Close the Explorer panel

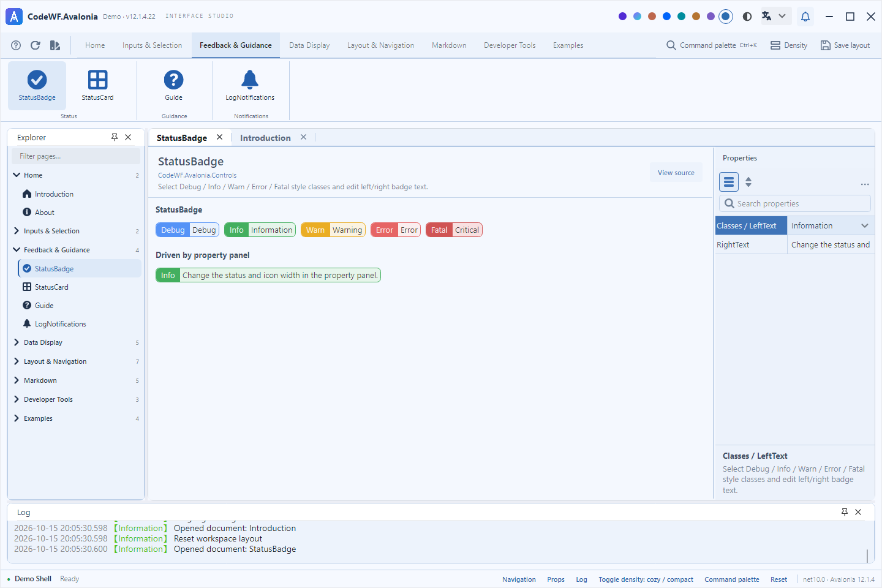point(128,137)
